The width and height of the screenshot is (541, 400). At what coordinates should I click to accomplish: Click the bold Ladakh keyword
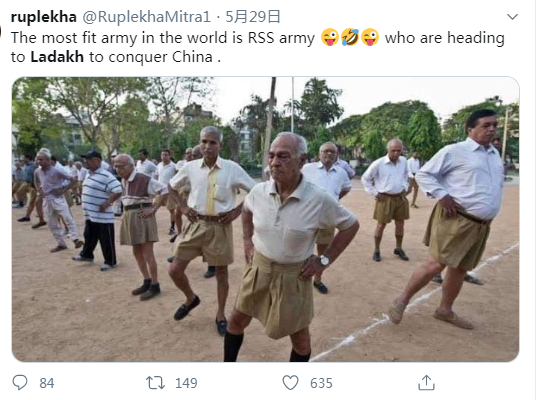[57, 57]
